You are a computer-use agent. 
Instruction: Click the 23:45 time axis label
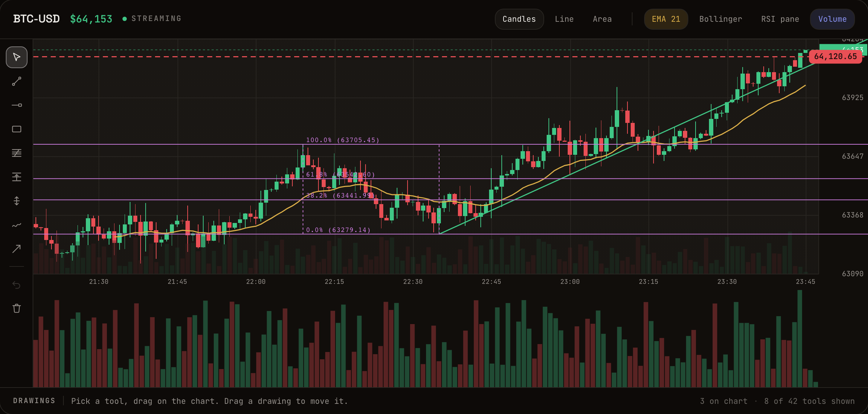click(806, 282)
